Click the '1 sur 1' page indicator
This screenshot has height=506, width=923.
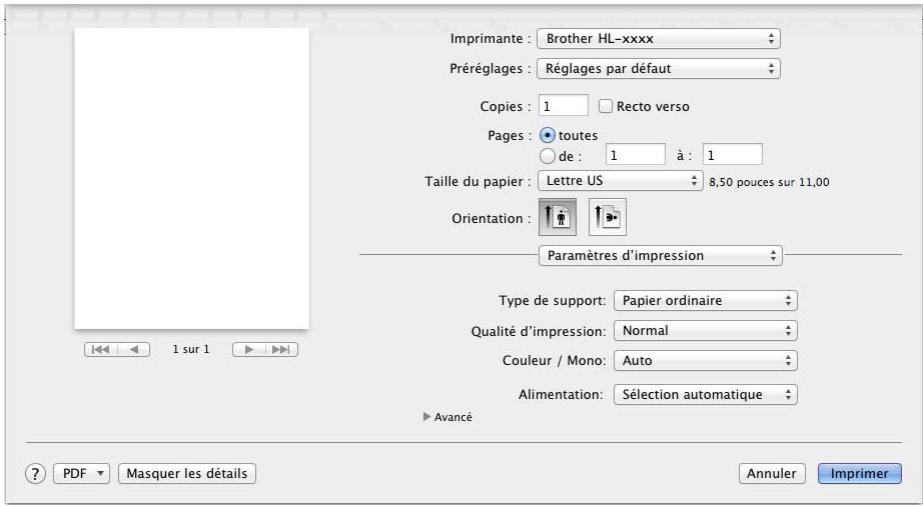pyautogui.click(x=191, y=349)
